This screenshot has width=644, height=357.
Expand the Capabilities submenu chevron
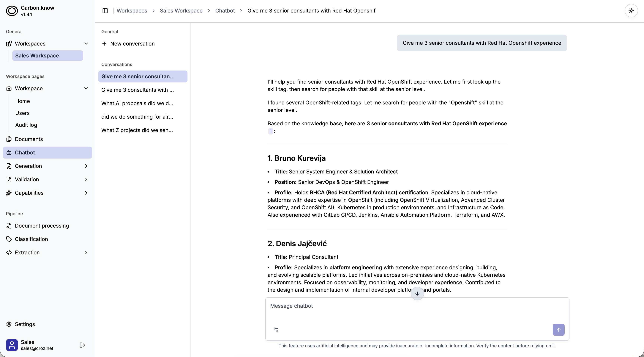pyautogui.click(x=86, y=193)
